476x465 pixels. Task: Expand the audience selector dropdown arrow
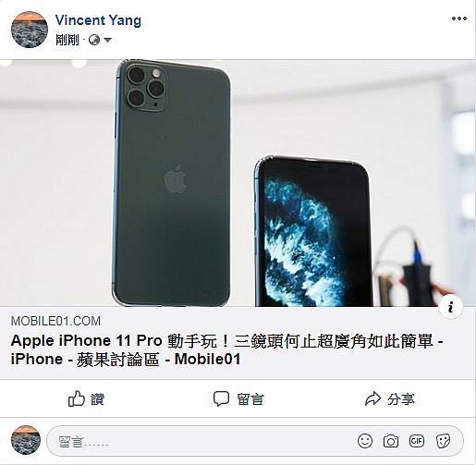(x=107, y=40)
